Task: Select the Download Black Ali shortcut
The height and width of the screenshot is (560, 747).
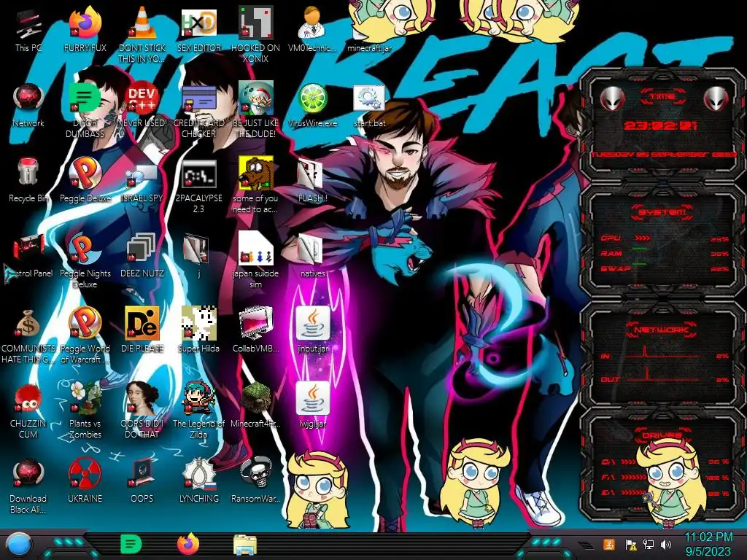Action: pos(28,473)
